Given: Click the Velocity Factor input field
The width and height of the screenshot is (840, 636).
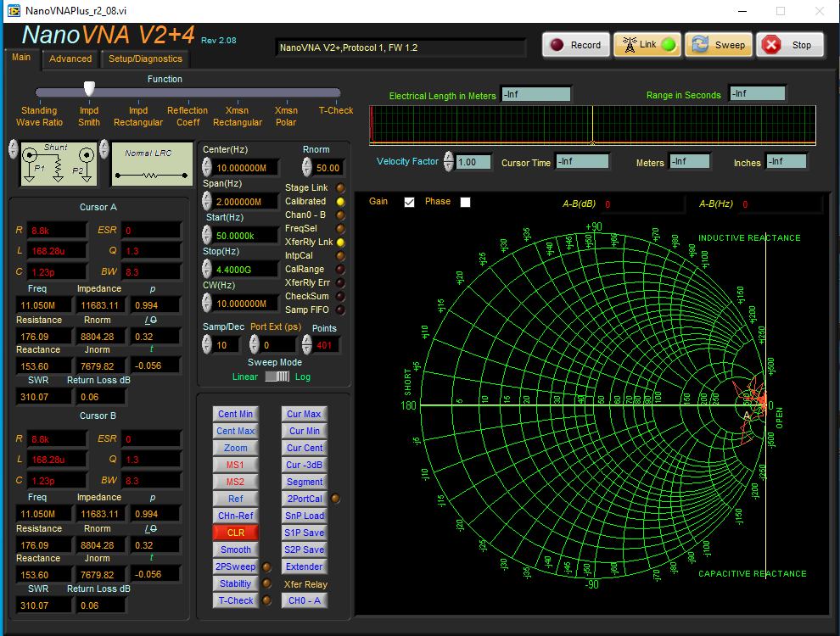Looking at the screenshot, I should [x=473, y=162].
